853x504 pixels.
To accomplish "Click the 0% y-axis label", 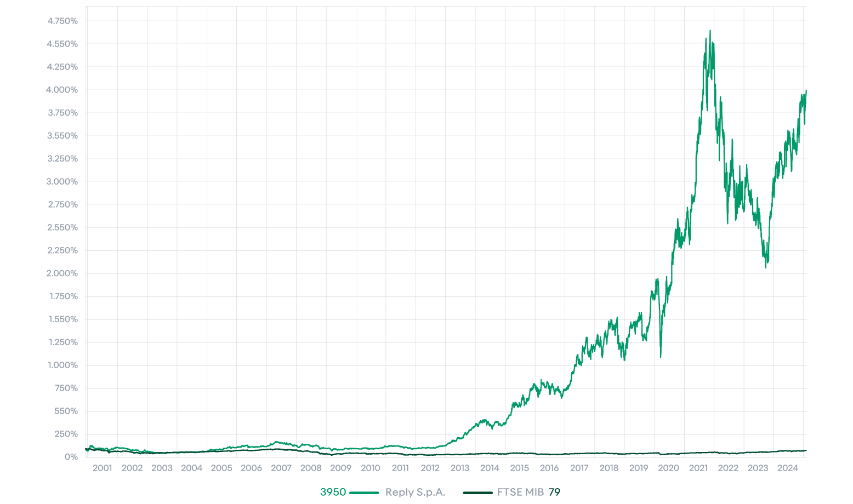I will coord(71,457).
